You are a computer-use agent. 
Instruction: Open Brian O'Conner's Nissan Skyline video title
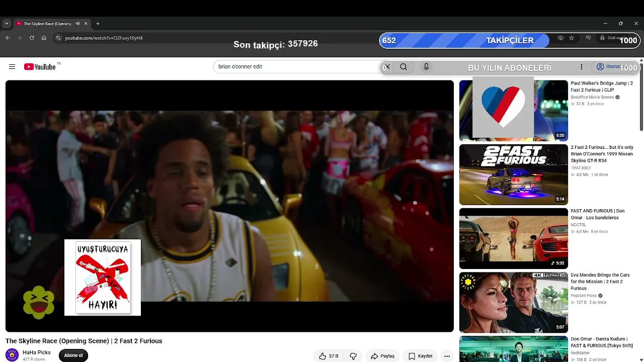click(602, 154)
